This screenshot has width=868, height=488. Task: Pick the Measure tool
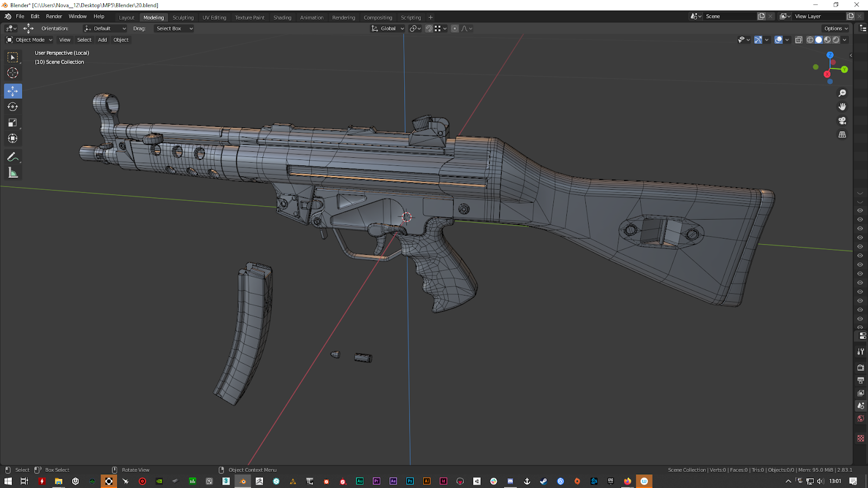coord(12,173)
